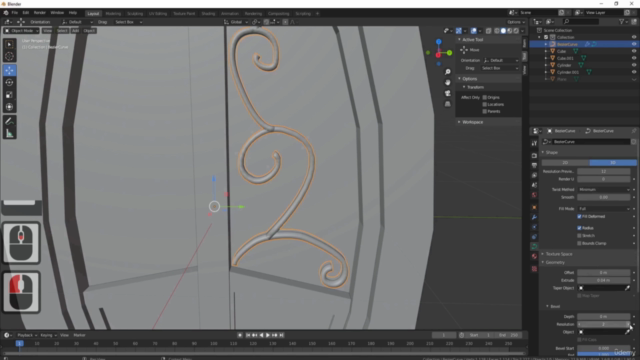Toggle the camera view icon
Viewport: 640px width, 360px height.
pyautogui.click(x=448, y=93)
